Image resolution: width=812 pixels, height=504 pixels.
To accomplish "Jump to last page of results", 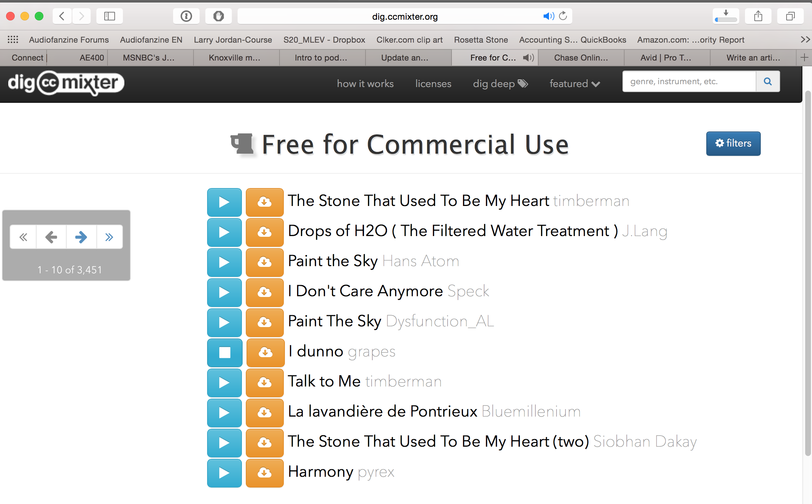I will click(109, 237).
